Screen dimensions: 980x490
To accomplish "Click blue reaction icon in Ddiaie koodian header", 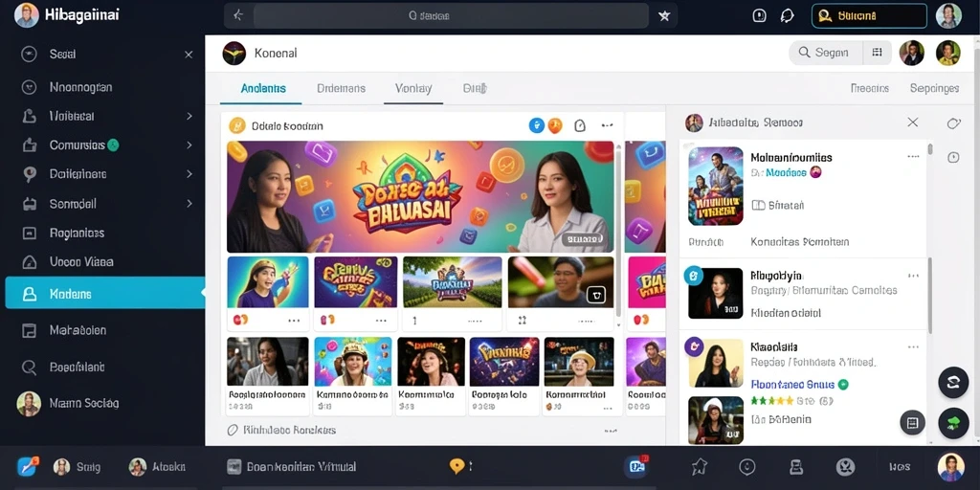I will (x=536, y=125).
